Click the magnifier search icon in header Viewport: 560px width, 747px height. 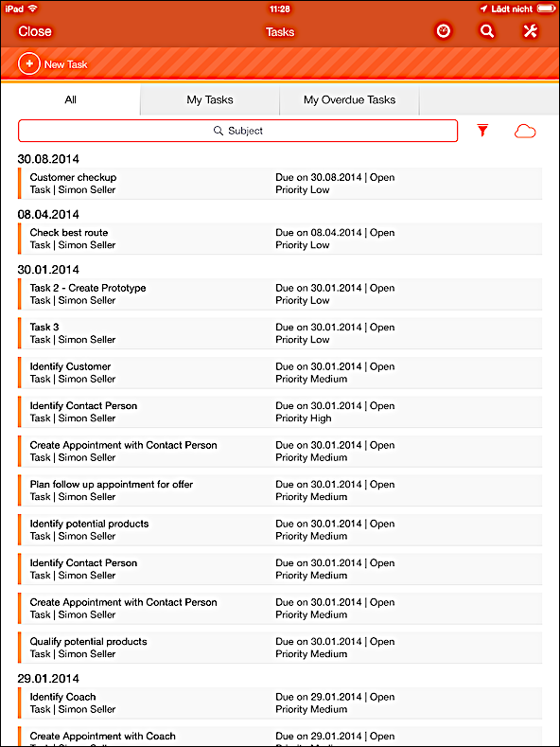(486, 31)
